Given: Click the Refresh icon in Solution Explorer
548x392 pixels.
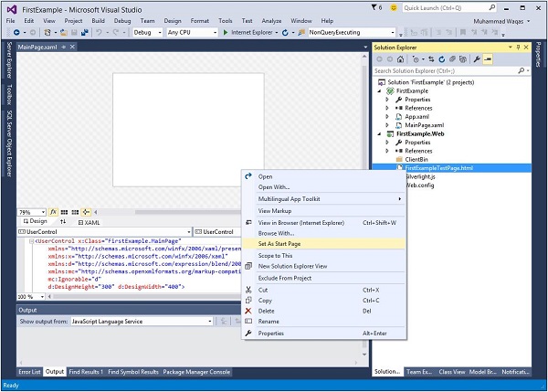Looking at the screenshot, I should pyautogui.click(x=441, y=58).
